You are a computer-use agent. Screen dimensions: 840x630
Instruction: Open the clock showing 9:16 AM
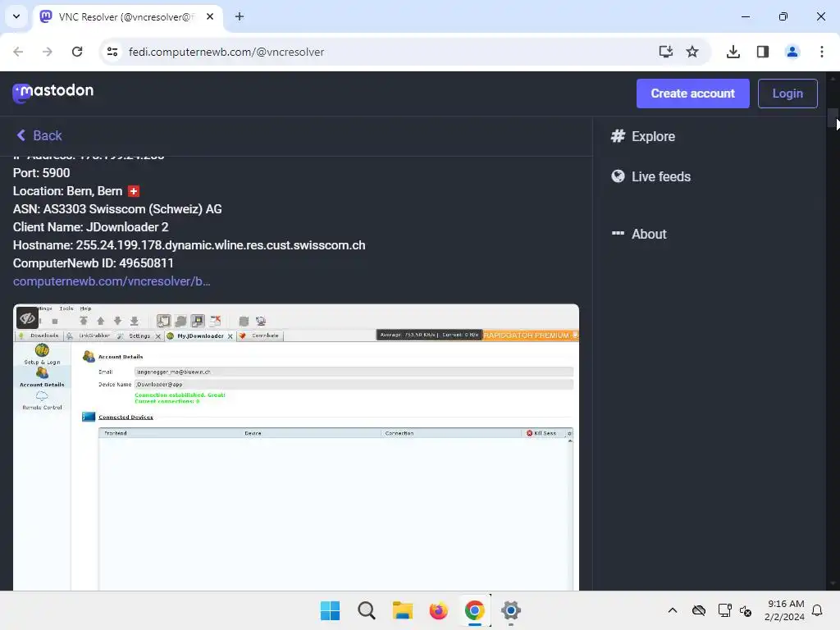(785, 610)
